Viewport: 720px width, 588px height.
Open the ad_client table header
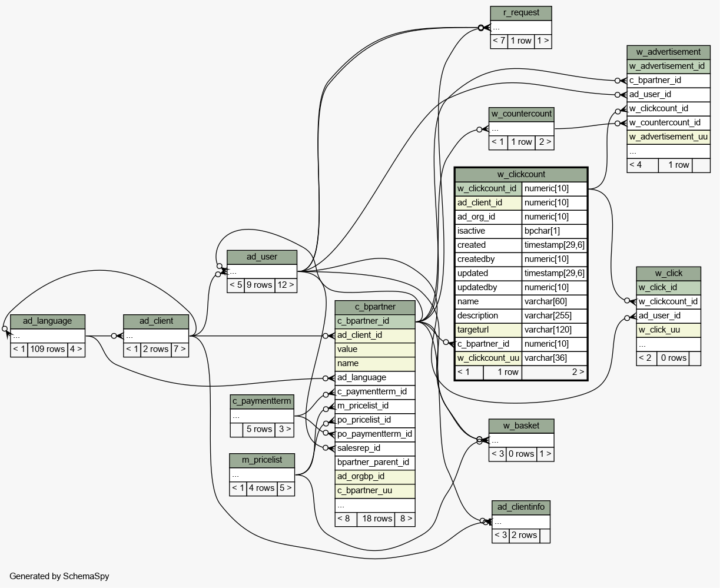tap(156, 321)
